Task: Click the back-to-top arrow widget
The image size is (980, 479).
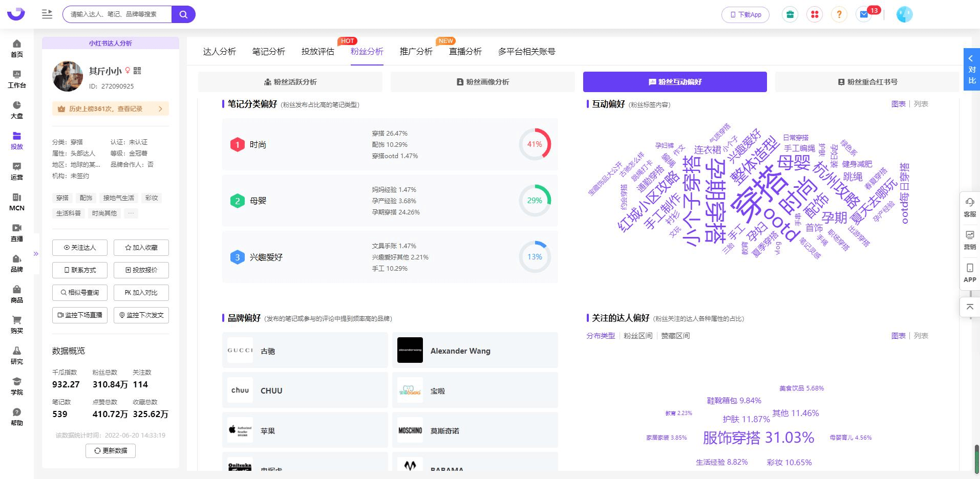Action: point(970,307)
